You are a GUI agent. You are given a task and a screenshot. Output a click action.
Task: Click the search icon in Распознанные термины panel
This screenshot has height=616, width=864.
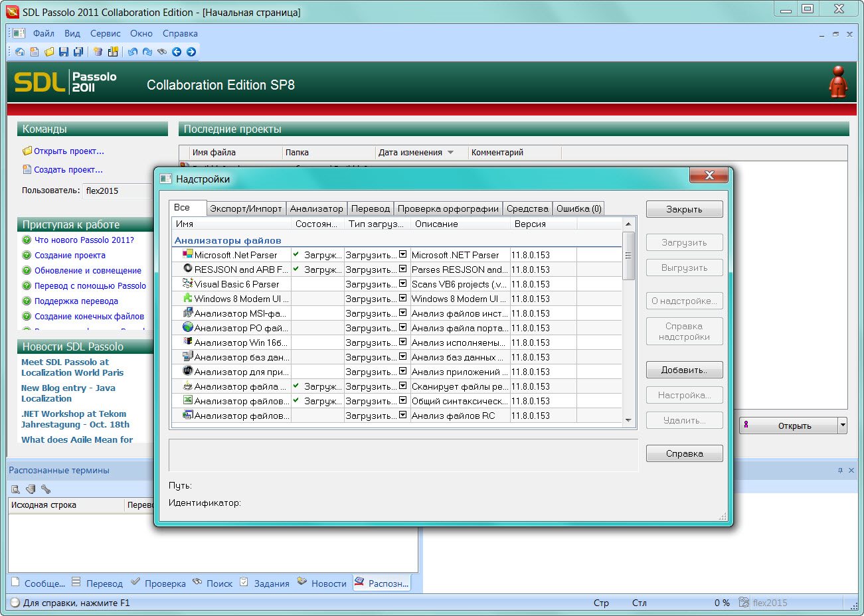16,489
